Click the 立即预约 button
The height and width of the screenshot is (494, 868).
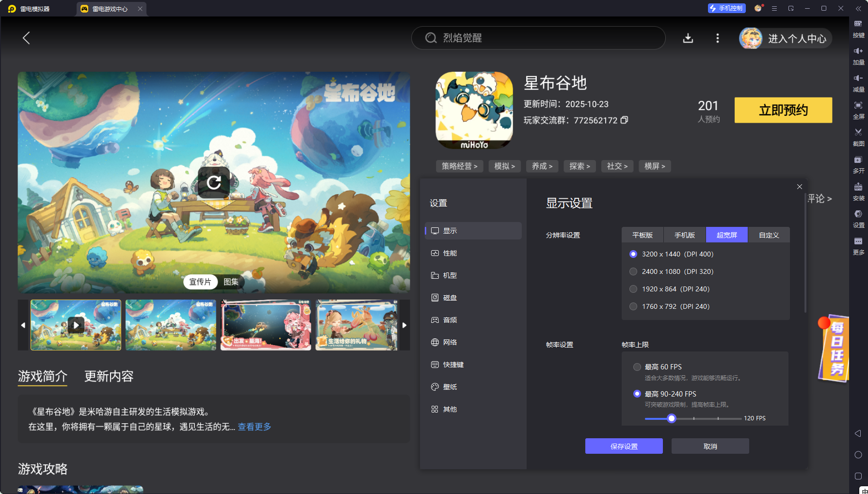coord(783,110)
